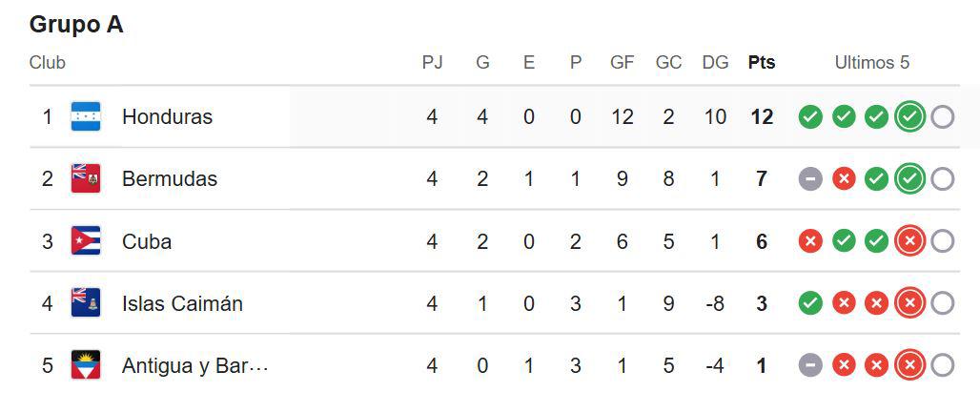
Task: Open the Bermudas team link
Action: (x=170, y=179)
